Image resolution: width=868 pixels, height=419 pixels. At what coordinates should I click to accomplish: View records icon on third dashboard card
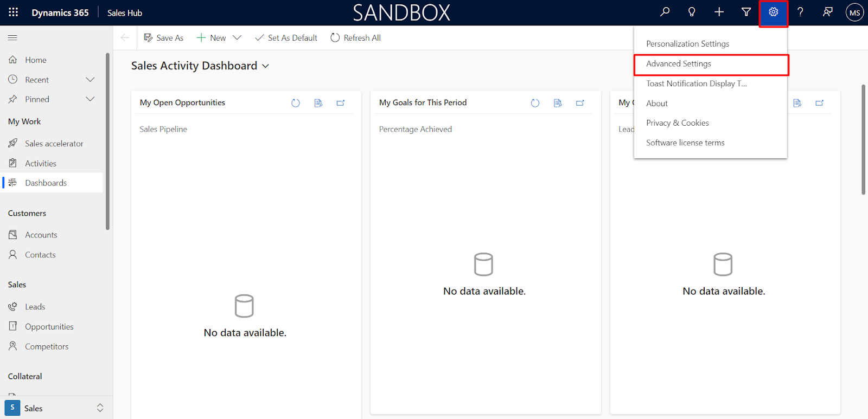797,103
